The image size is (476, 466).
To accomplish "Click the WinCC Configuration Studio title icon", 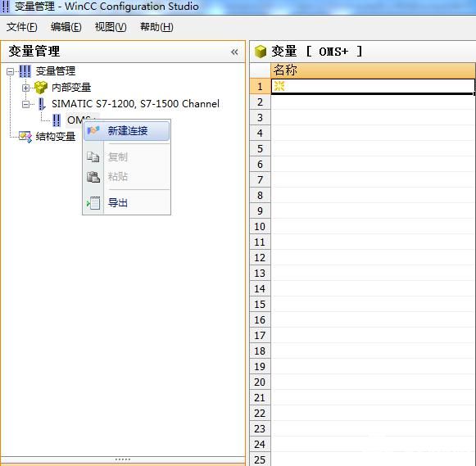I will [5, 7].
